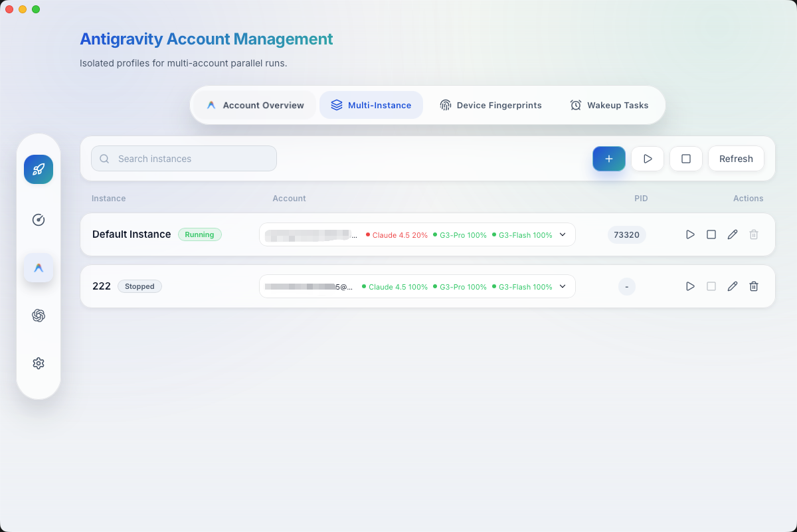Edit instance 222 with pencil icon
Screen dimensions: 797x532
733,286
